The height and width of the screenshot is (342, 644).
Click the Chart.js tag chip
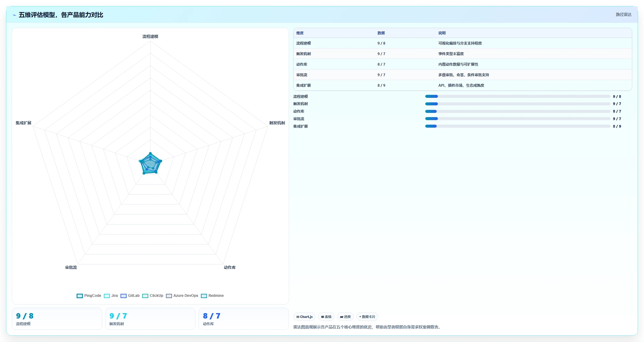304,317
